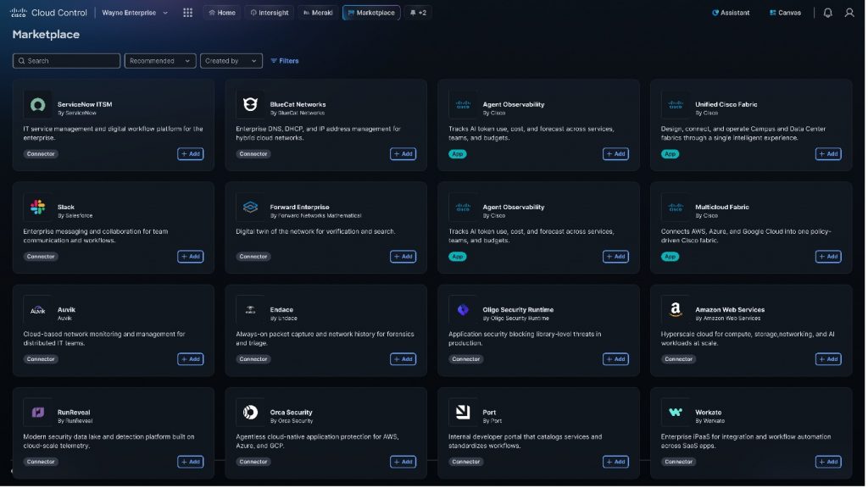The height and width of the screenshot is (488, 868).
Task: Add the BlueCat Networks connector
Action: [x=404, y=154]
